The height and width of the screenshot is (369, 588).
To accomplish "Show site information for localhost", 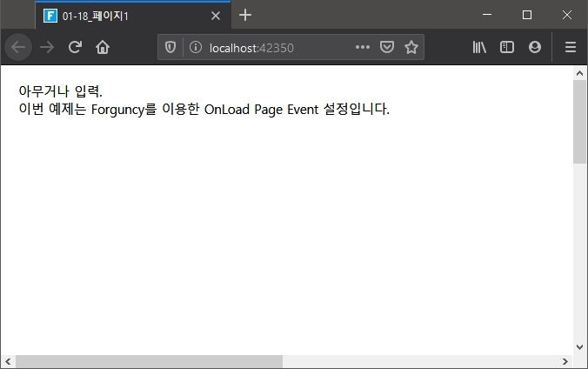I will point(194,48).
